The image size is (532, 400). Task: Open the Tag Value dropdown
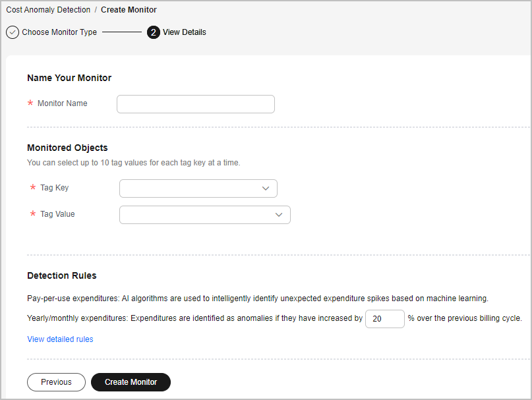[205, 215]
